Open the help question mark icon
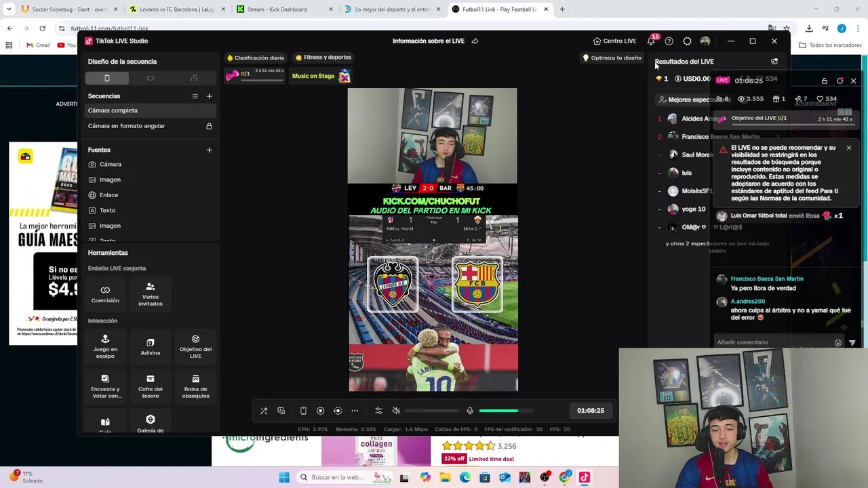Image resolution: width=868 pixels, height=488 pixels. click(669, 41)
